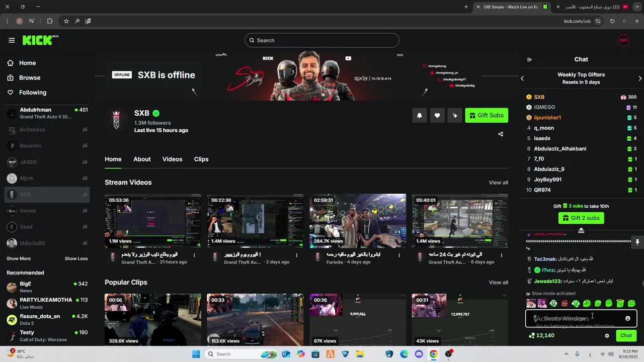This screenshot has width=644, height=362.
Task: Reload the page in the browser toolbar
Action: [x=612, y=21]
